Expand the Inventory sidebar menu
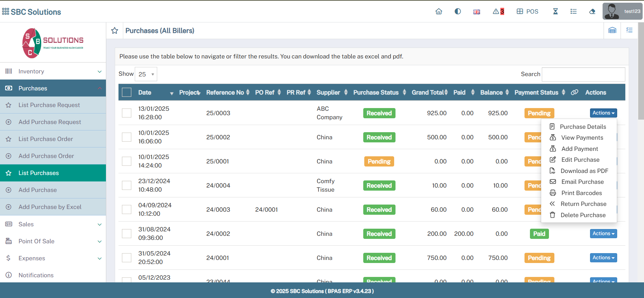This screenshot has width=644, height=298. [53, 71]
